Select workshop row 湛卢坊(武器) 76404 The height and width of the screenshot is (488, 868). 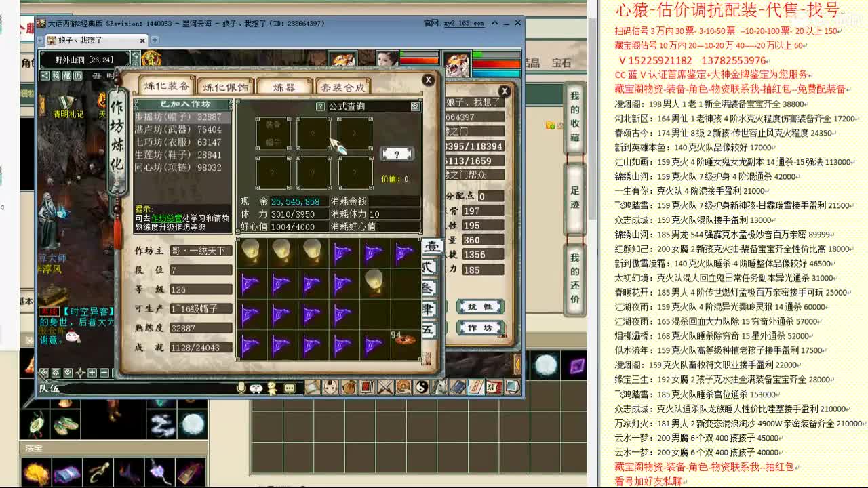[x=182, y=129]
